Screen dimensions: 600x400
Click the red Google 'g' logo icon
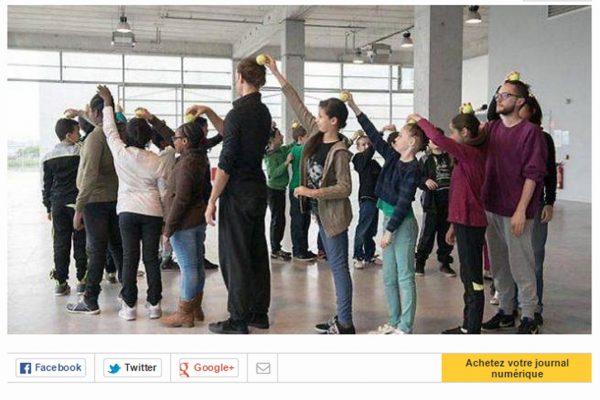[x=184, y=369]
